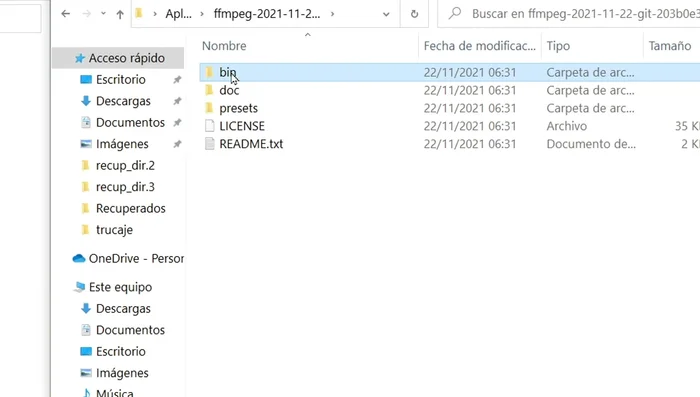
Task: Click the search magnifier icon
Action: (455, 13)
